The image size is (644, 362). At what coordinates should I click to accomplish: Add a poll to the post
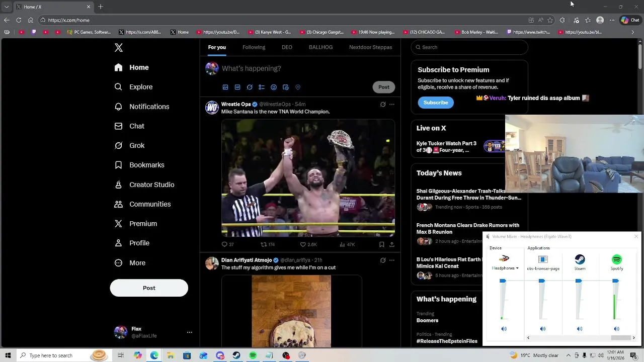262,87
